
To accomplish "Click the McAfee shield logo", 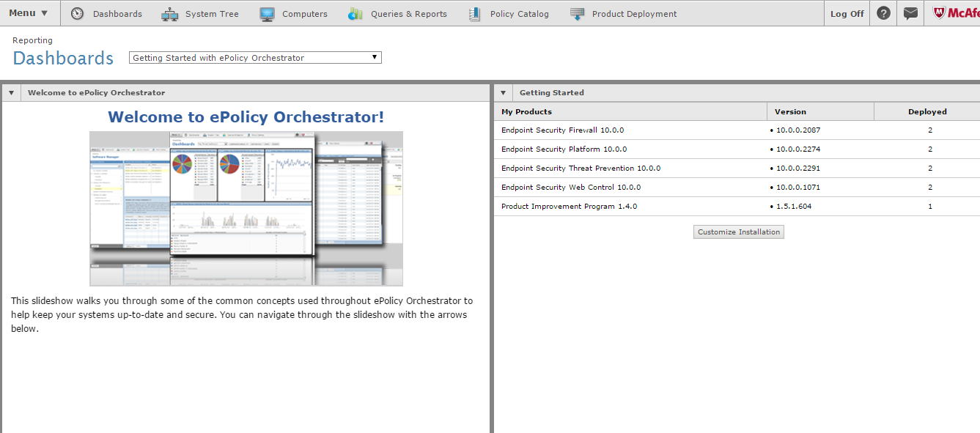I will point(938,12).
